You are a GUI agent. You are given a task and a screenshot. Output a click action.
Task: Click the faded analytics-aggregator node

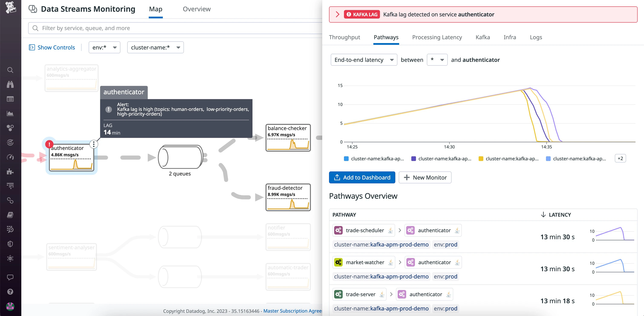(x=72, y=78)
